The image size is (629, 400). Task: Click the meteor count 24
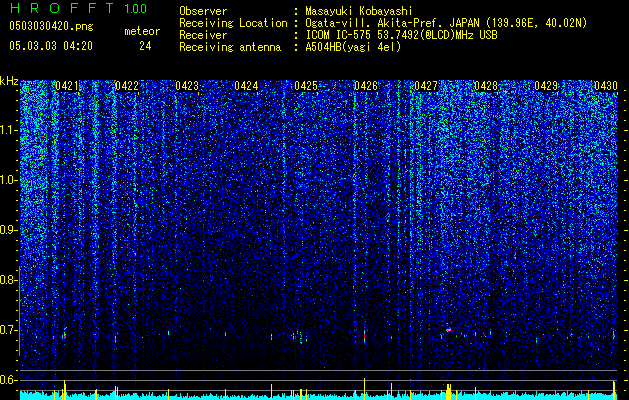click(145, 46)
